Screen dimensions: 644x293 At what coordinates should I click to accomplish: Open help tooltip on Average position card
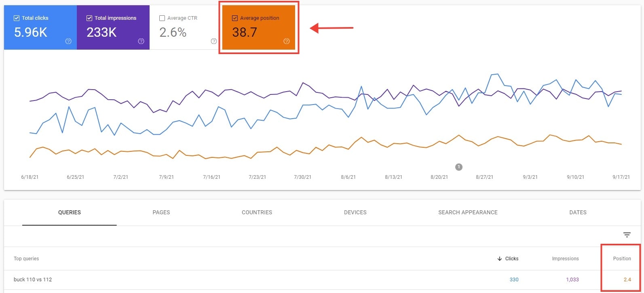[x=286, y=41]
